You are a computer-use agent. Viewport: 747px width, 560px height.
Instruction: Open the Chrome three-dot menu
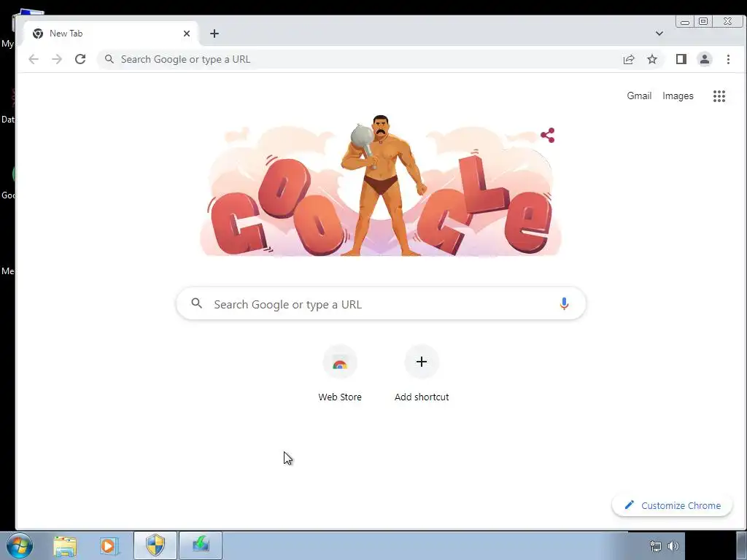pyautogui.click(x=728, y=59)
